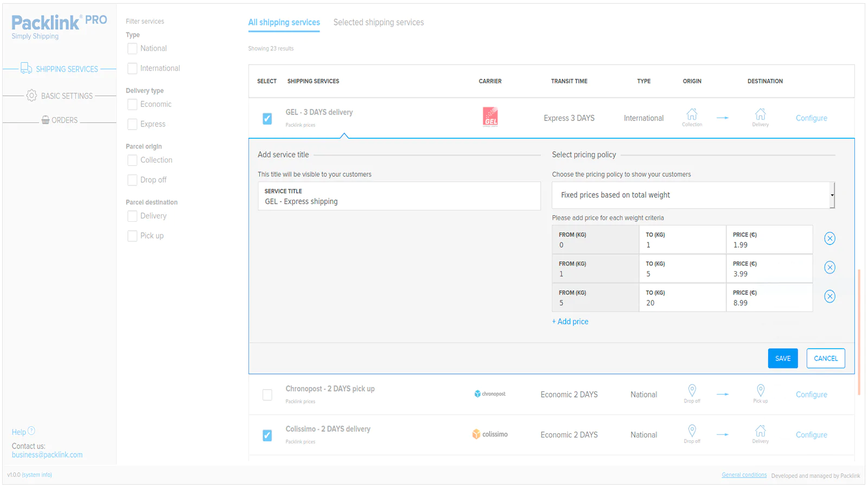Edit the To (KG) field showing 20
The height and width of the screenshot is (488, 868).
click(x=682, y=298)
